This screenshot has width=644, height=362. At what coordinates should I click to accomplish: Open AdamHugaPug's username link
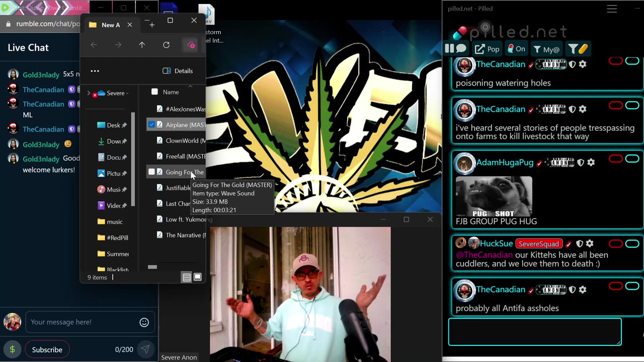click(x=505, y=162)
